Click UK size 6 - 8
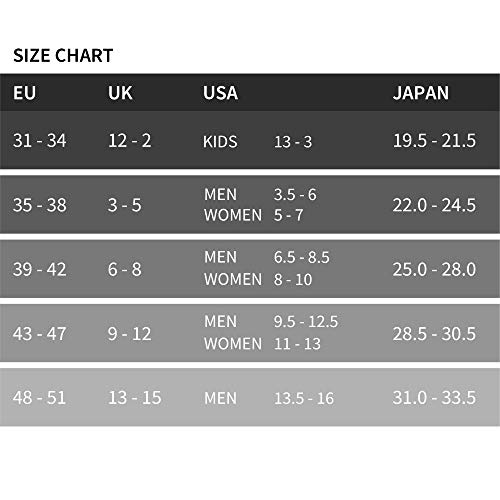This screenshot has width=500, height=500. click(x=125, y=269)
